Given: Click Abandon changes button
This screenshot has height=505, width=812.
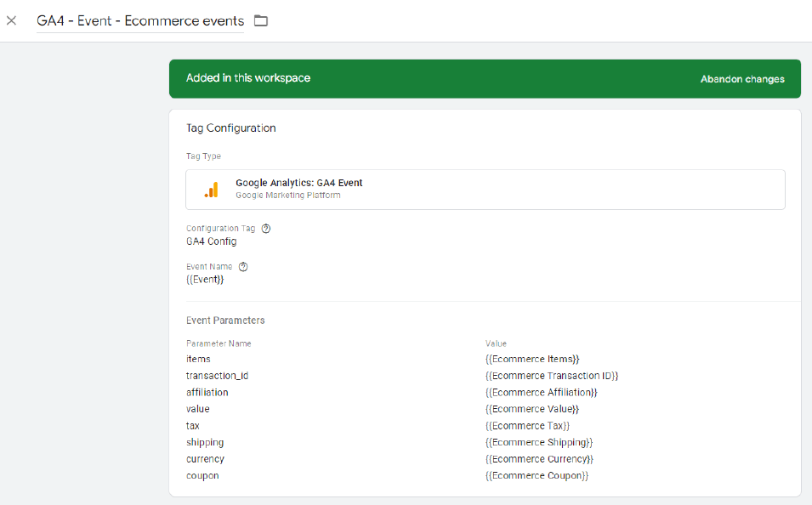Looking at the screenshot, I should coord(742,79).
